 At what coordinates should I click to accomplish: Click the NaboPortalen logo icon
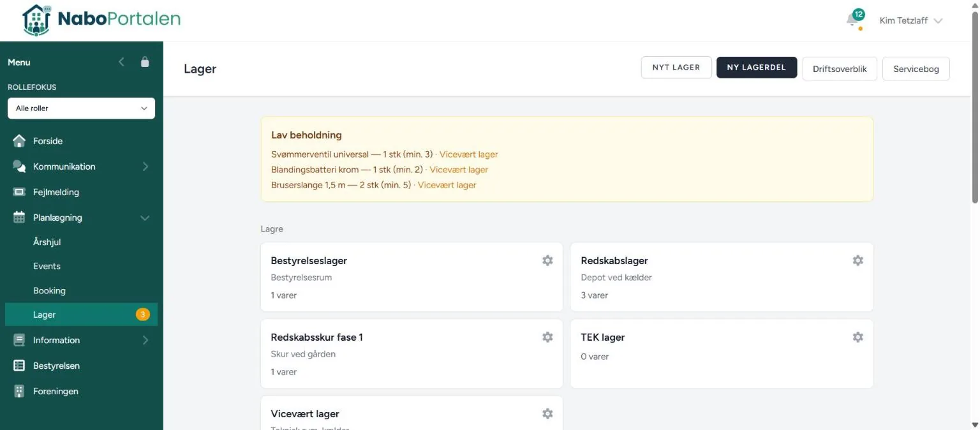pyautogui.click(x=36, y=20)
